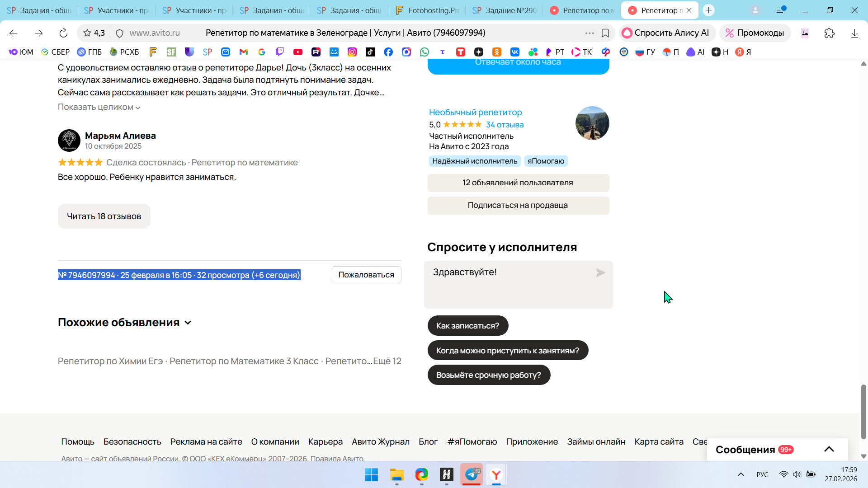Open the Telegram app in the taskbar
This screenshot has width=868, height=488.
tap(472, 474)
